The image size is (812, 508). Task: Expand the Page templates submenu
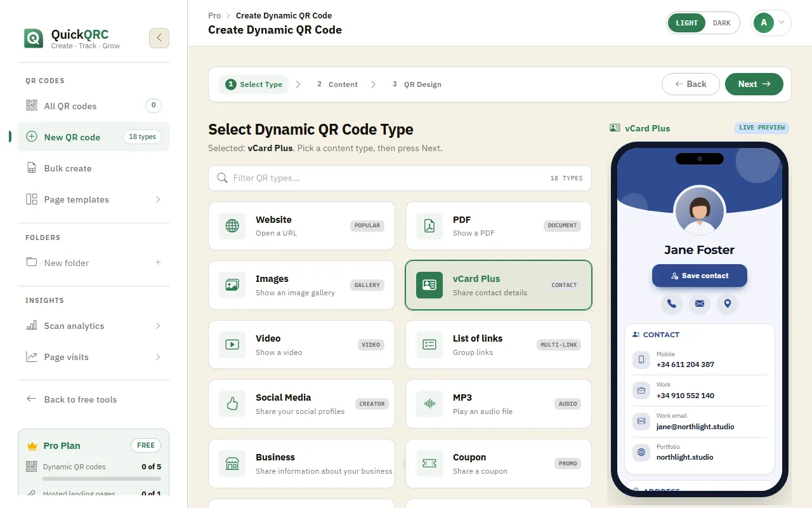[158, 199]
